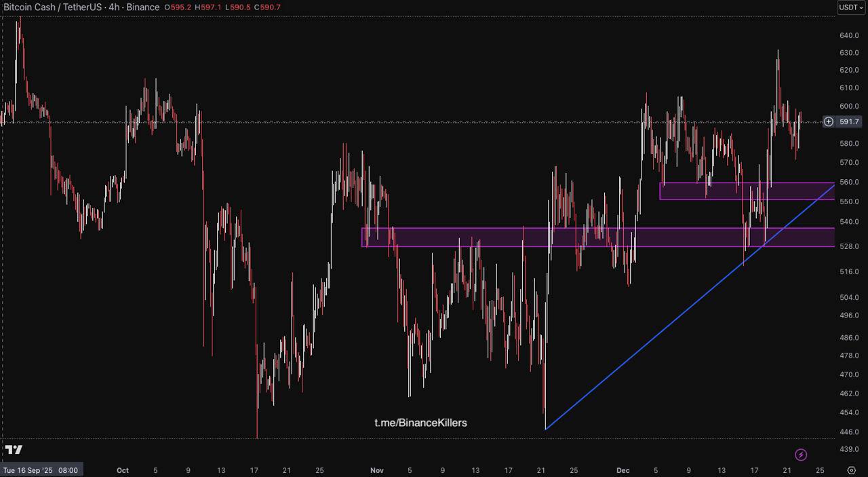Open chart settings hexagon gear icon
Viewport: 868px width, 477px height.
click(x=852, y=470)
